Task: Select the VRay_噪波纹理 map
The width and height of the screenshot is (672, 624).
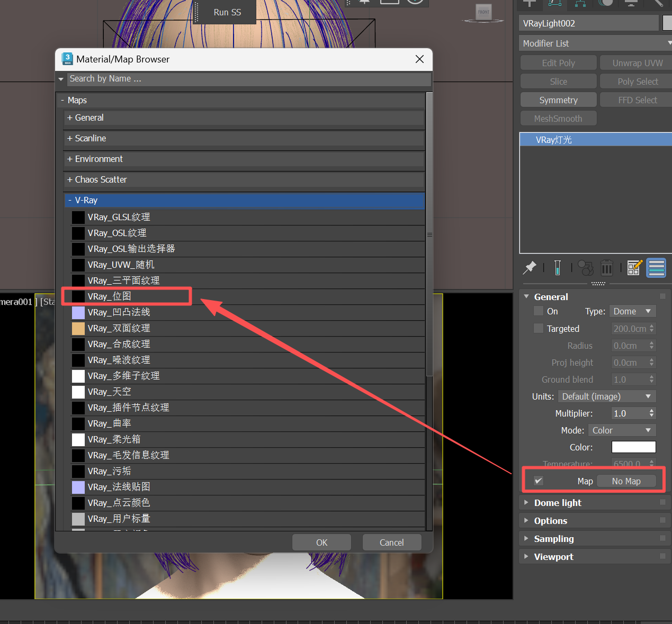Action: (x=248, y=360)
